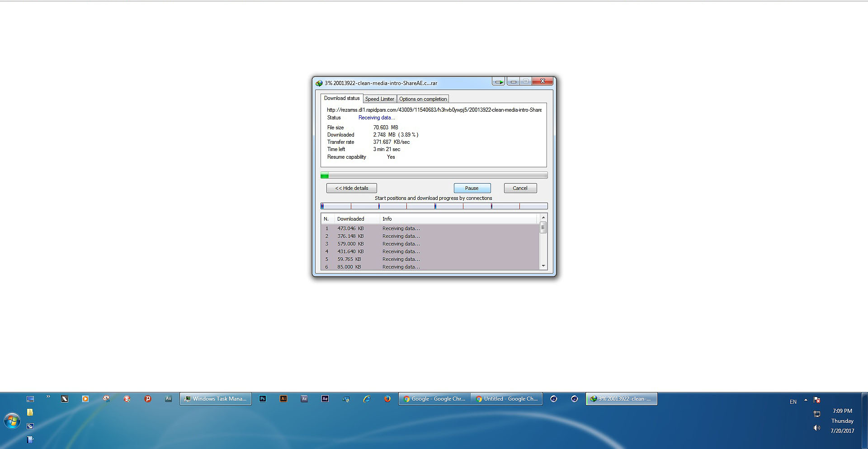Open the Windows Start menu orb

pos(12,421)
